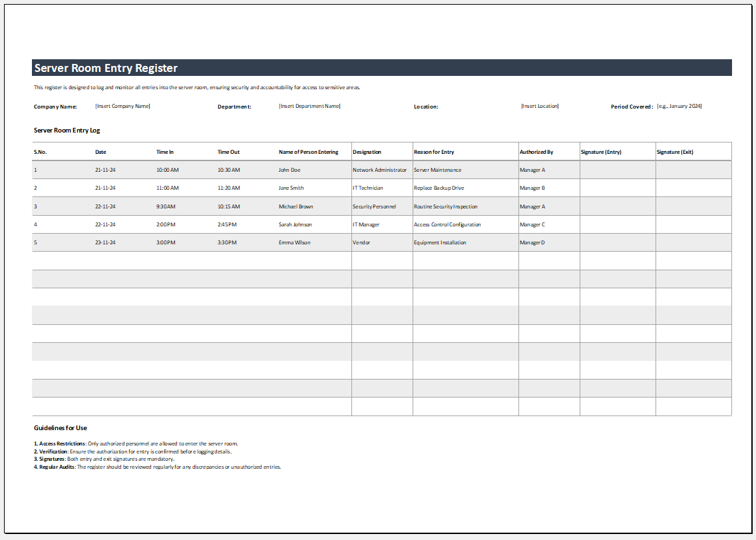The width and height of the screenshot is (756, 540).
Task: Click the [Insert Location] placeholder text
Action: (x=539, y=106)
